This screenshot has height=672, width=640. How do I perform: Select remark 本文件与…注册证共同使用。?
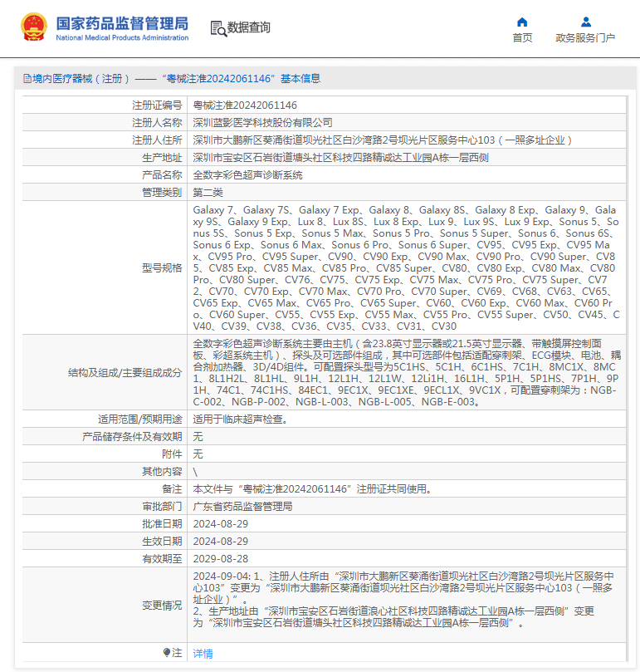coord(312,489)
